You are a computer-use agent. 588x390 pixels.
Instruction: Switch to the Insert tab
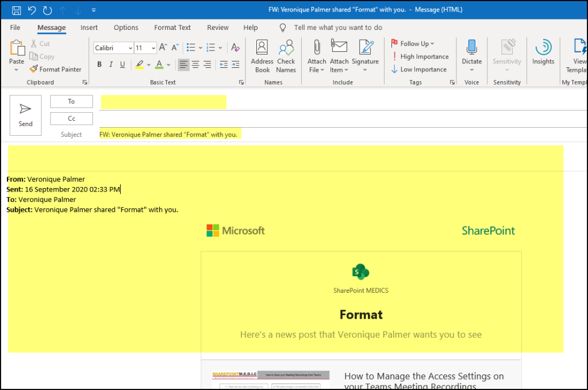coord(89,28)
